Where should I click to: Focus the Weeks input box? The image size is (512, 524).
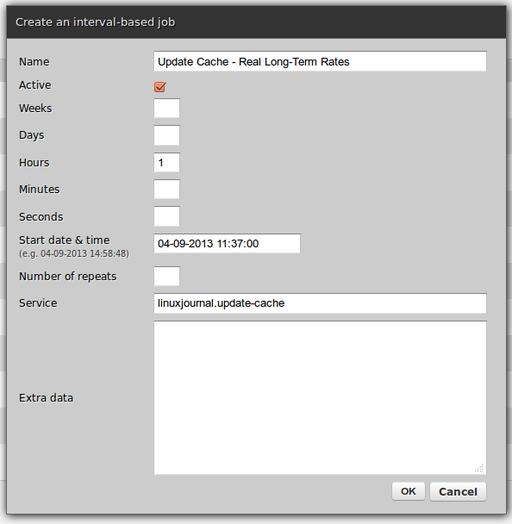[166, 108]
